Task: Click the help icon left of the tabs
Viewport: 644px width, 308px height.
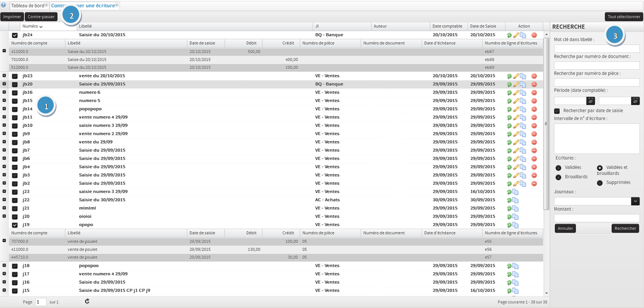Action: point(4,5)
